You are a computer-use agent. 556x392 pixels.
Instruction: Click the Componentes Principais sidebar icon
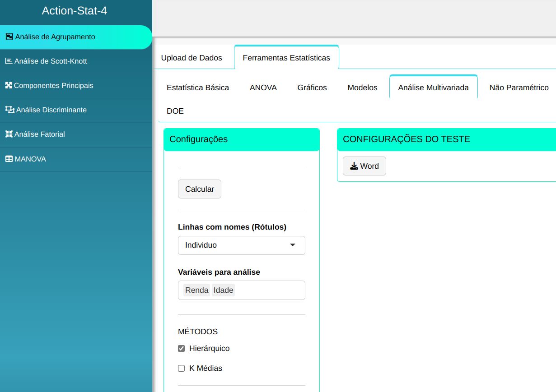tap(8, 85)
